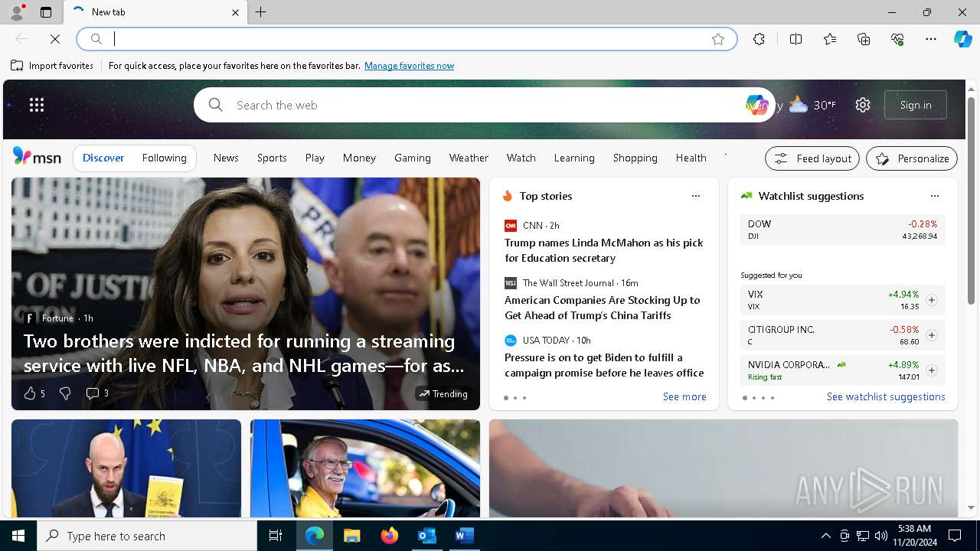Open the Windows Start menu

click(18, 536)
